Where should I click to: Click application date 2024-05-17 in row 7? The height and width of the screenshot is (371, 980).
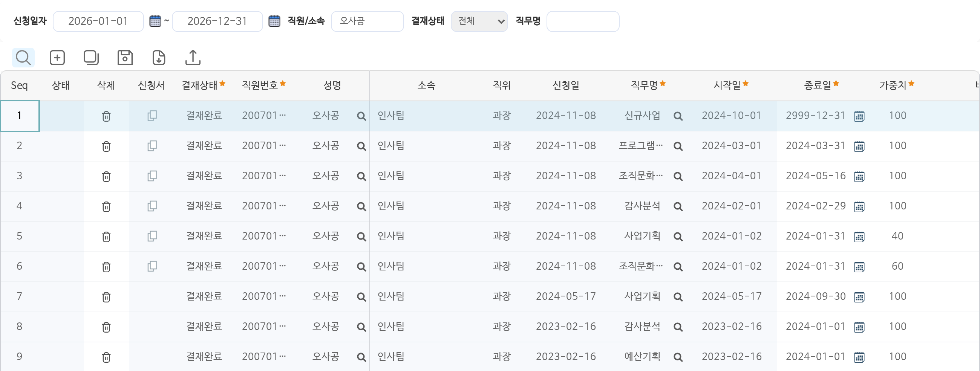pos(566,296)
